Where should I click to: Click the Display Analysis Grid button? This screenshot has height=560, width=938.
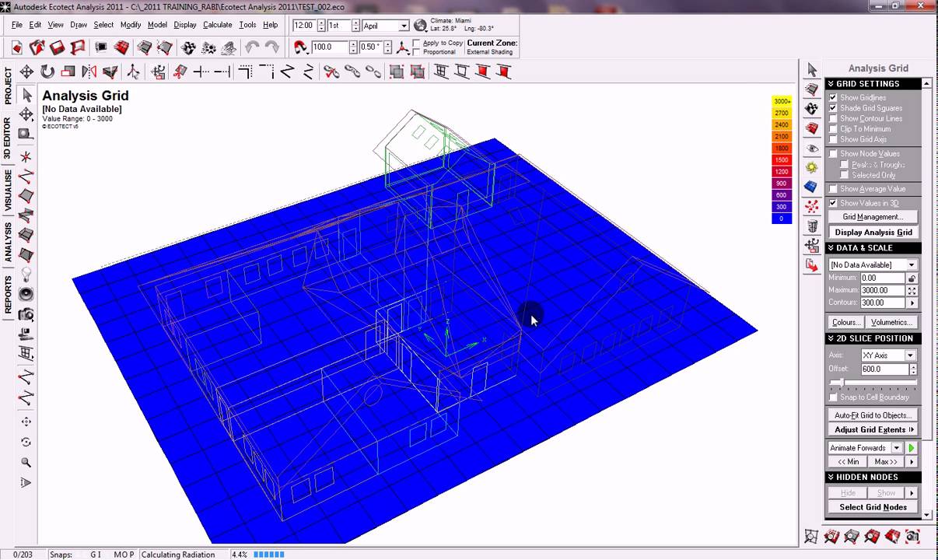pyautogui.click(x=873, y=233)
